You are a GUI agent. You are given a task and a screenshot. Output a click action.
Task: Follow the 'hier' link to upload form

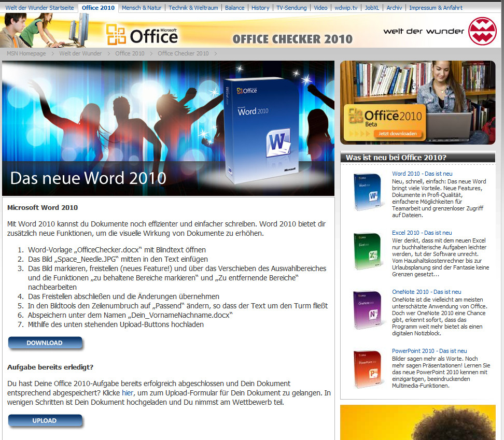pos(127,393)
